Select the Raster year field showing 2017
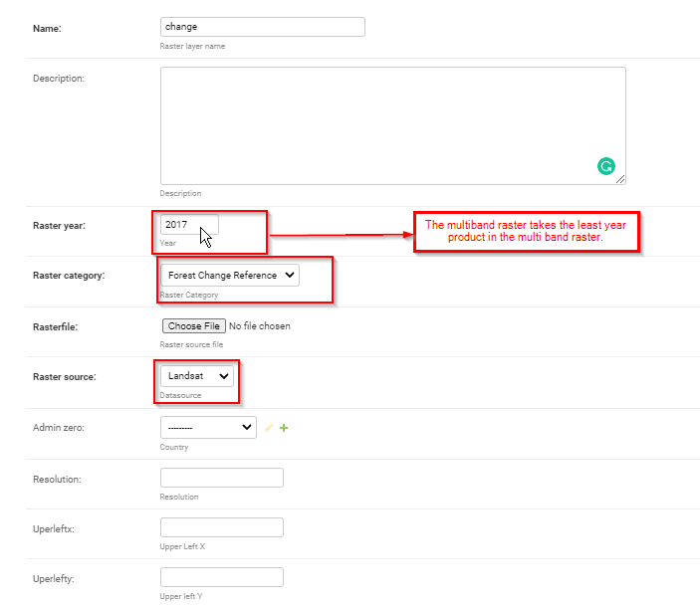Image resolution: width=700 pixels, height=607 pixels. [189, 224]
